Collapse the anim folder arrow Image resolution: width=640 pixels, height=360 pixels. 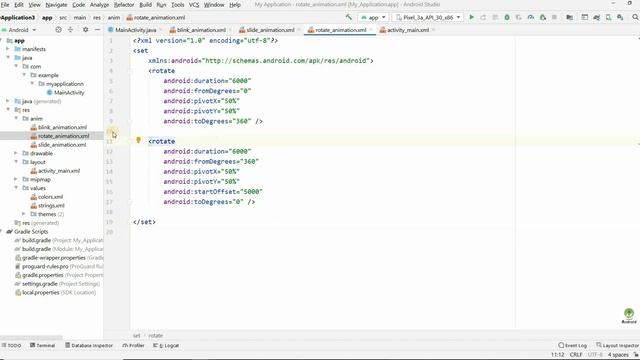(x=16, y=118)
